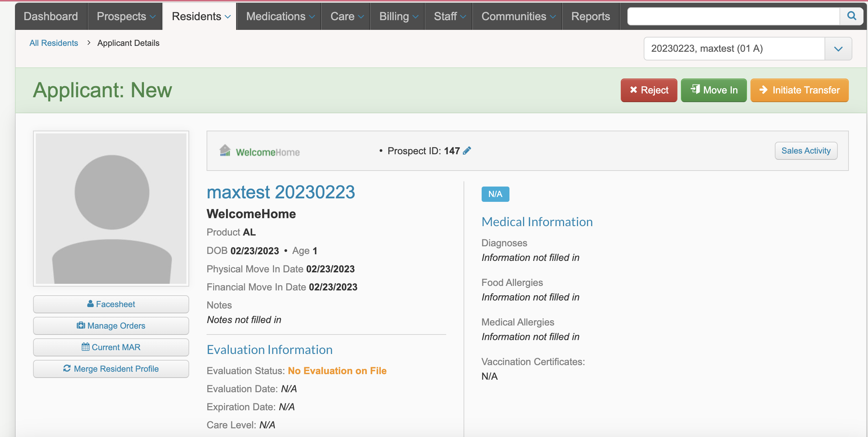Click resident name maxtest 20230223
This screenshot has width=868, height=437.
[x=281, y=192]
